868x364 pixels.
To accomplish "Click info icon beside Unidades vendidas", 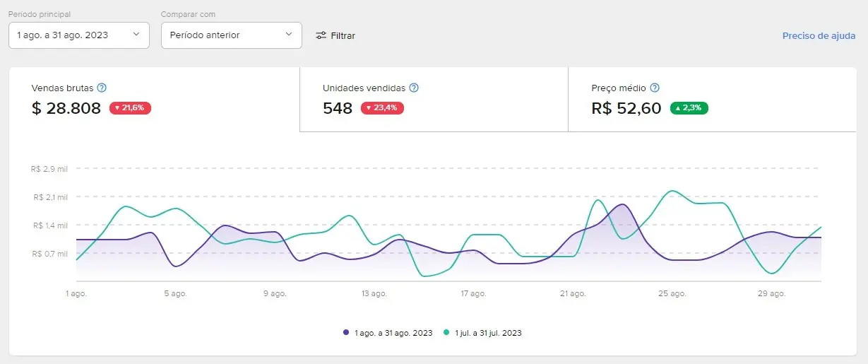I will 414,88.
